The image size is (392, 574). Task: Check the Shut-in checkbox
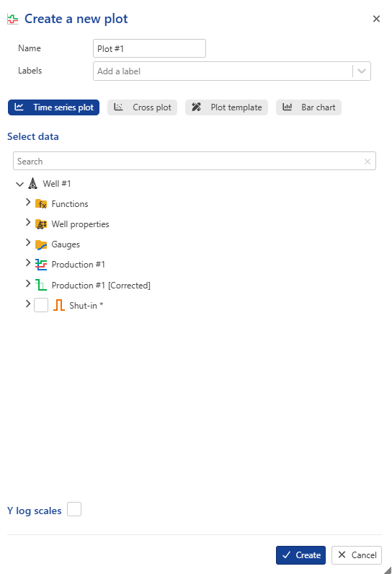(x=41, y=305)
